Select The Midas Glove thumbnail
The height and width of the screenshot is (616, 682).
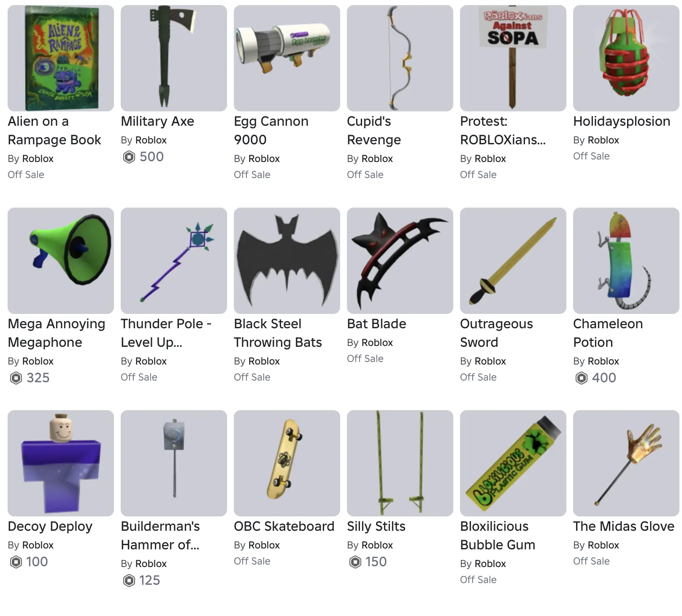click(626, 463)
